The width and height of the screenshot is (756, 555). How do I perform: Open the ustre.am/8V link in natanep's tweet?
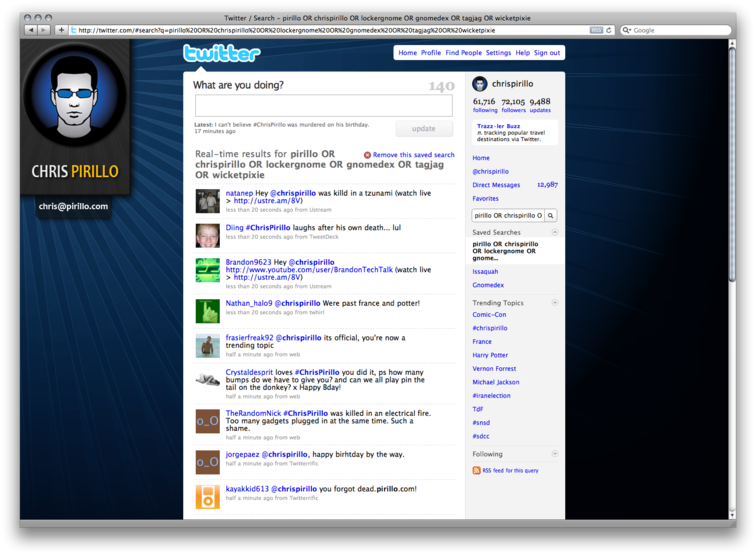pos(268,201)
